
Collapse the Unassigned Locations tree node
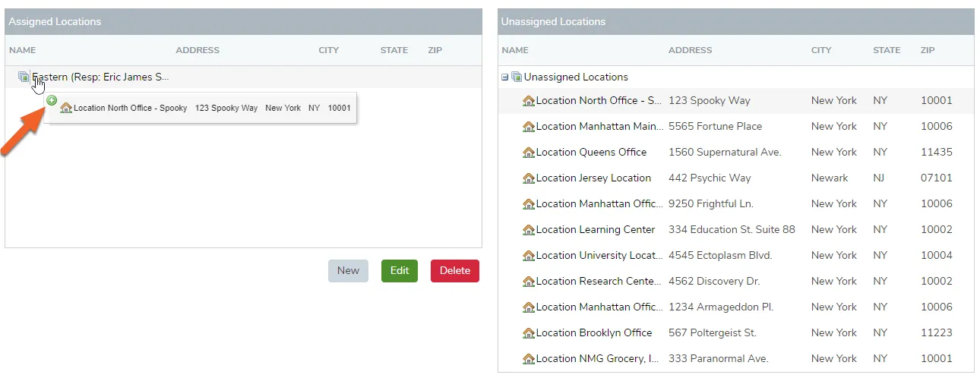point(505,77)
